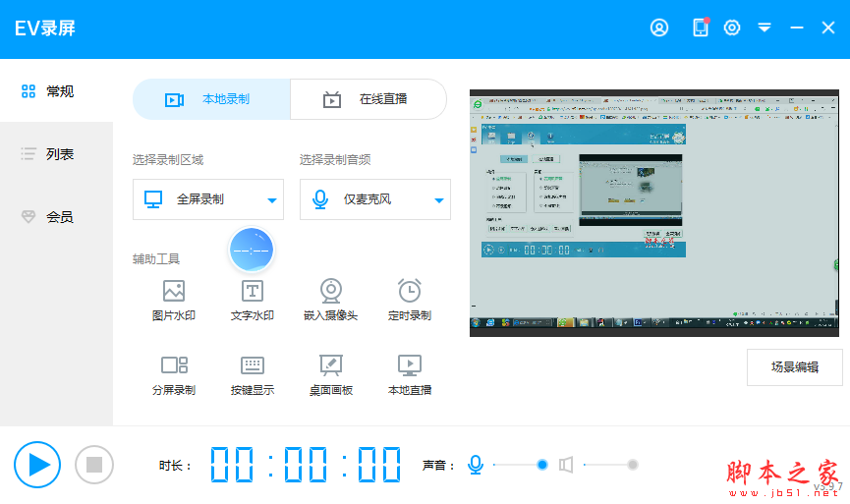The width and height of the screenshot is (850, 504).
Task: Open the 场景编辑 button
Action: (795, 366)
